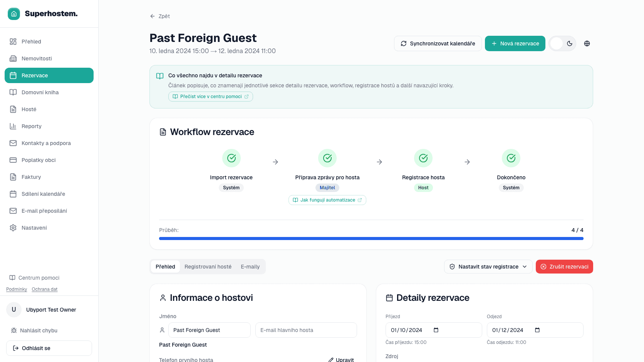Click the Synchronizovat kalendáře button

tap(438, 43)
